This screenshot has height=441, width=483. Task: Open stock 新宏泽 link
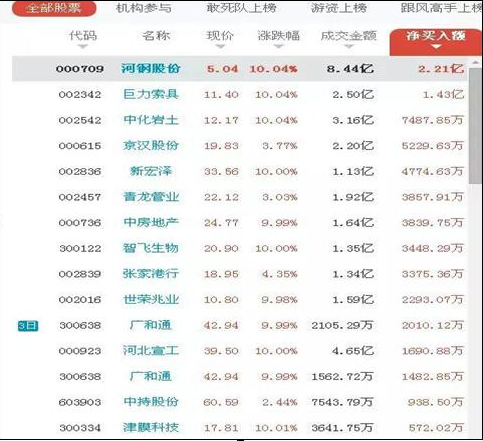[x=151, y=171]
